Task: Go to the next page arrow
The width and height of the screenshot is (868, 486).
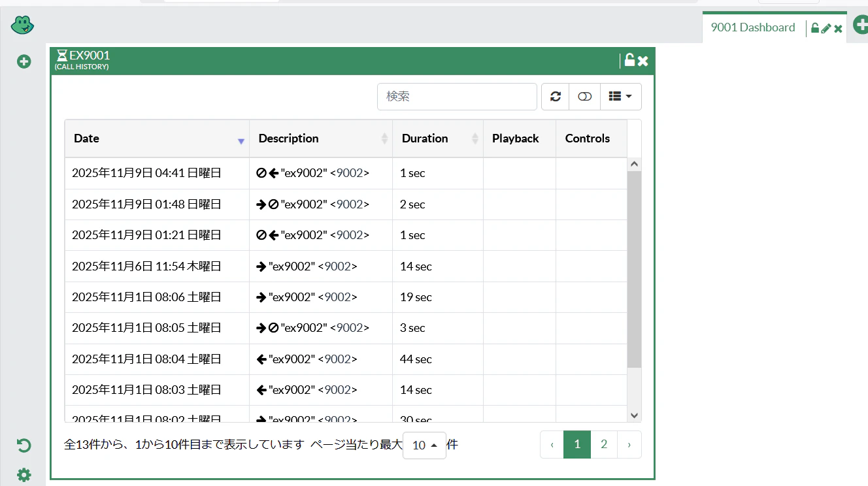Action: (x=629, y=445)
